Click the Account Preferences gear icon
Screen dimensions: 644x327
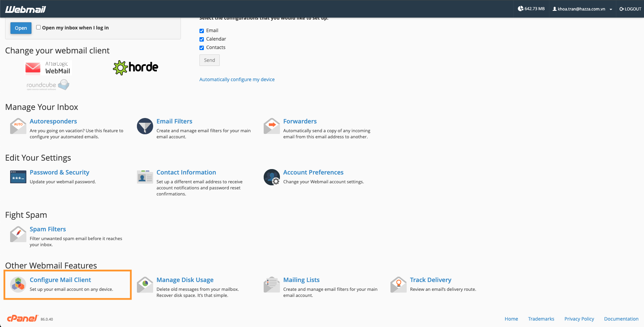(271, 177)
